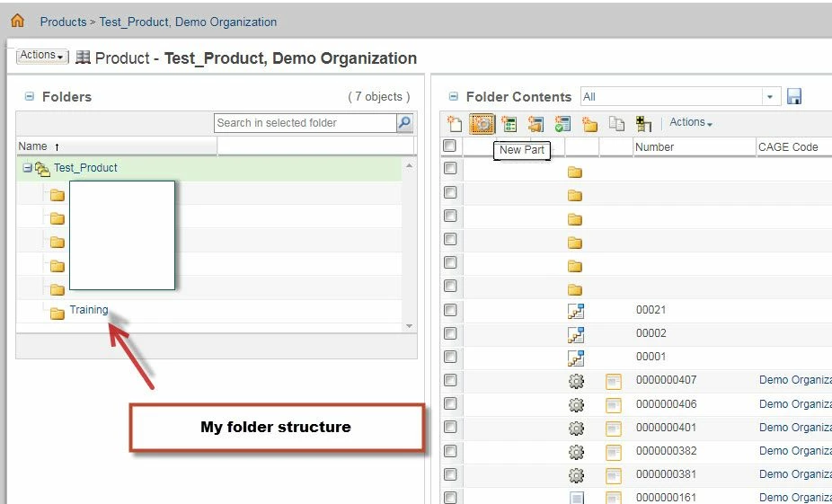Click the orange window icon beside 0000000407
Screen dimensions: 832x504
pyautogui.click(x=614, y=382)
